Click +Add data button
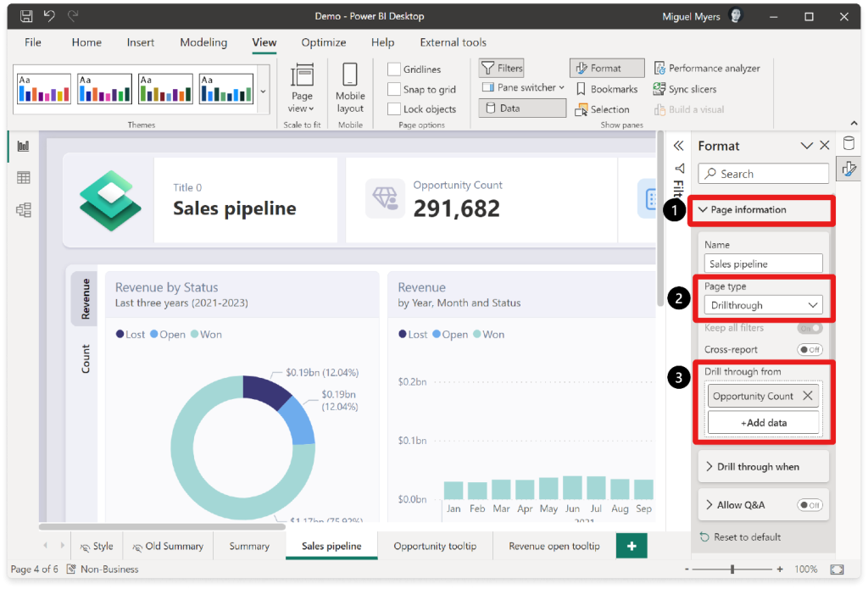Viewport: 868px width, 589px height. pyautogui.click(x=764, y=422)
